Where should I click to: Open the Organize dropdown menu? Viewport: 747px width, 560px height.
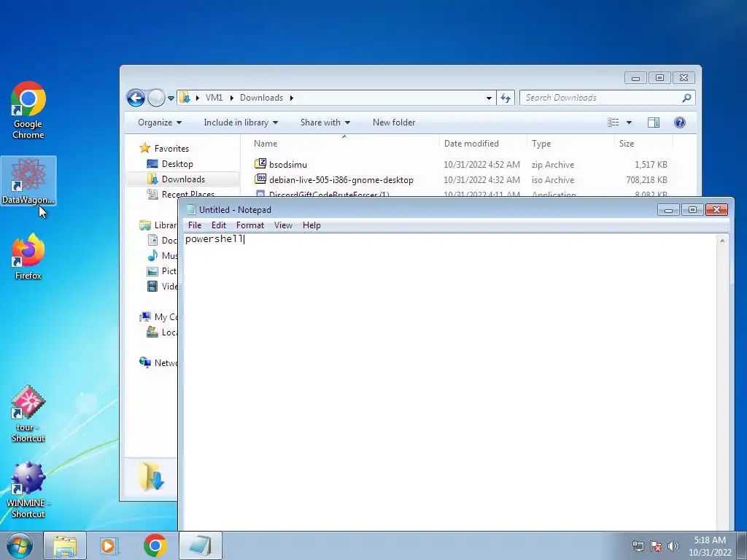[x=160, y=122]
